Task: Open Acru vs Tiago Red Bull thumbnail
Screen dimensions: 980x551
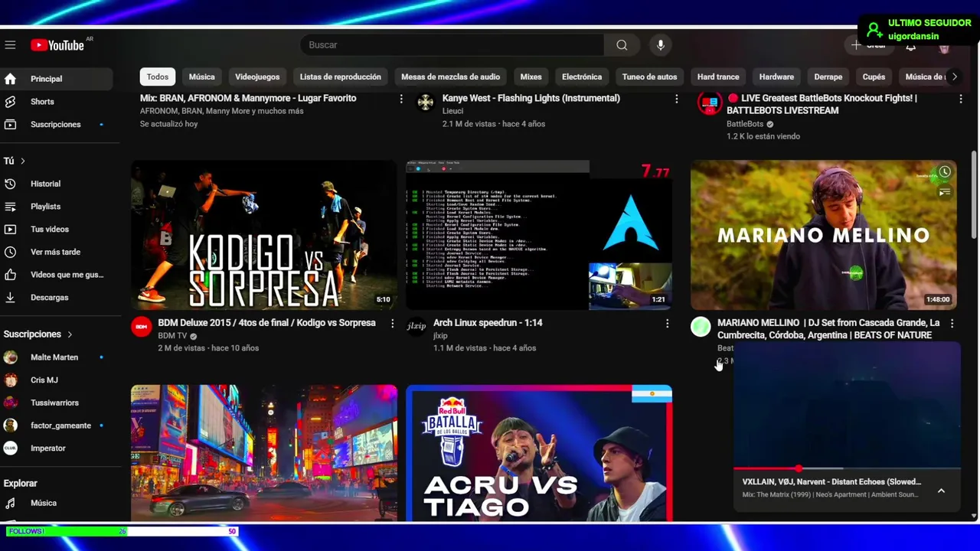Action: point(539,453)
